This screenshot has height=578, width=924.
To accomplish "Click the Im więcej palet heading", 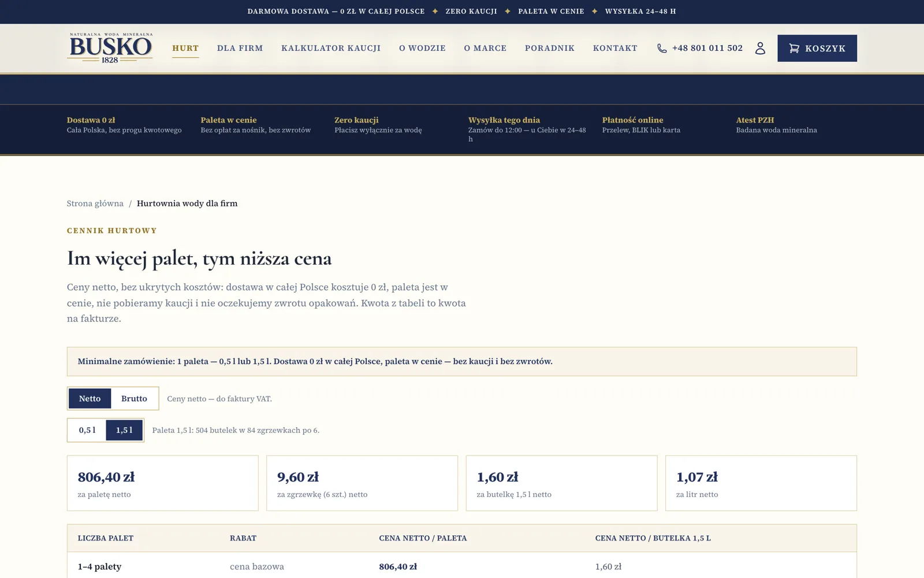I will click(x=199, y=258).
